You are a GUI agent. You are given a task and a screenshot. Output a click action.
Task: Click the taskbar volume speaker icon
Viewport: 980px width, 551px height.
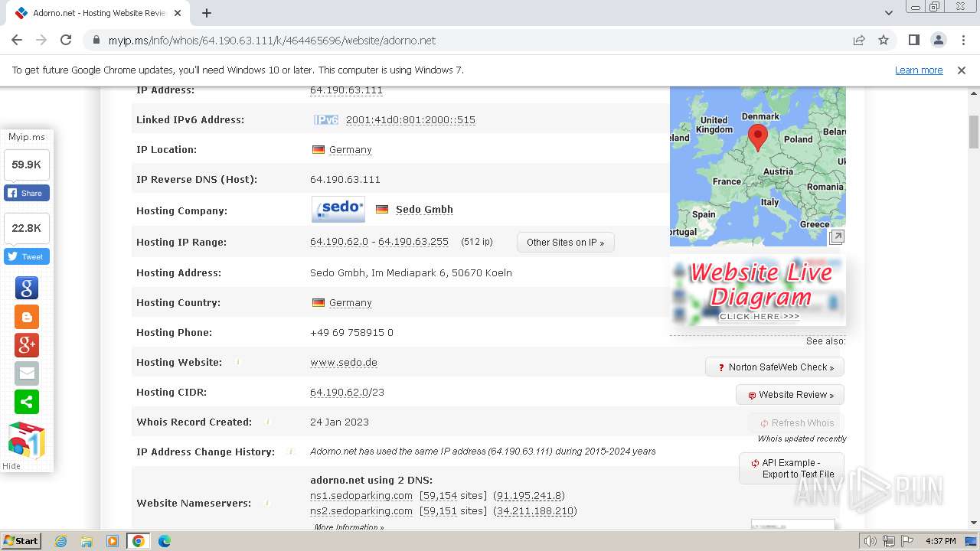click(870, 541)
